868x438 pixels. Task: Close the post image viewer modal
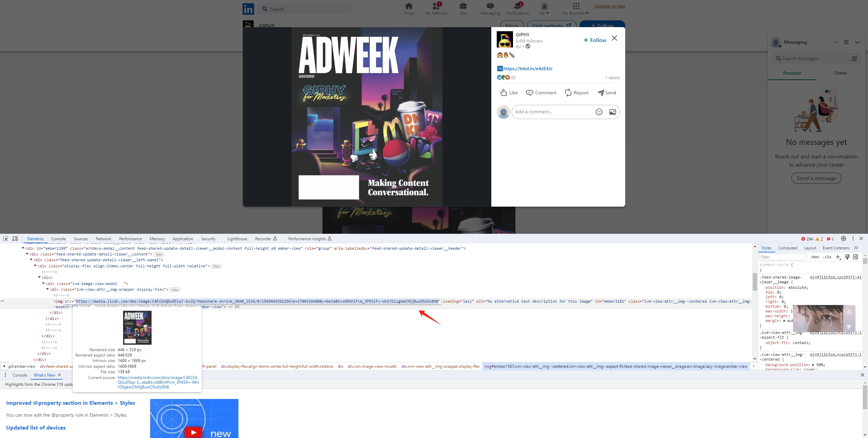(614, 38)
